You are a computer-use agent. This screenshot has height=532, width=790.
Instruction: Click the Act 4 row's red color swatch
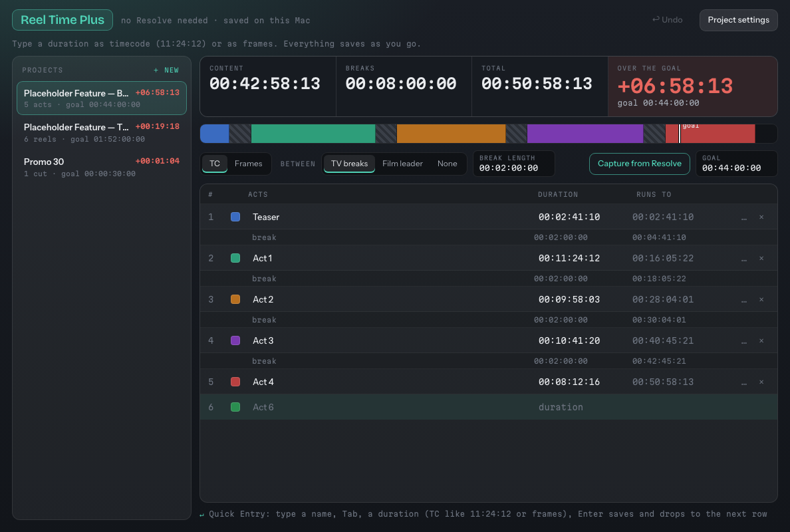pyautogui.click(x=235, y=382)
